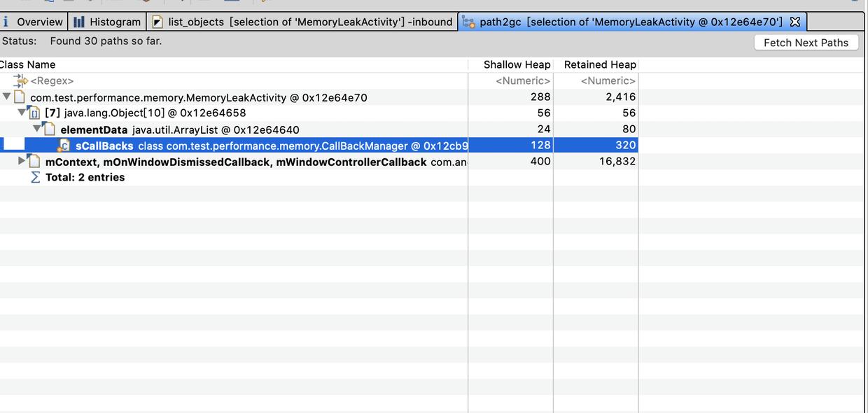Click the Numeric filter under Retained Heap
Viewport: 868px width, 413px height.
coord(608,81)
